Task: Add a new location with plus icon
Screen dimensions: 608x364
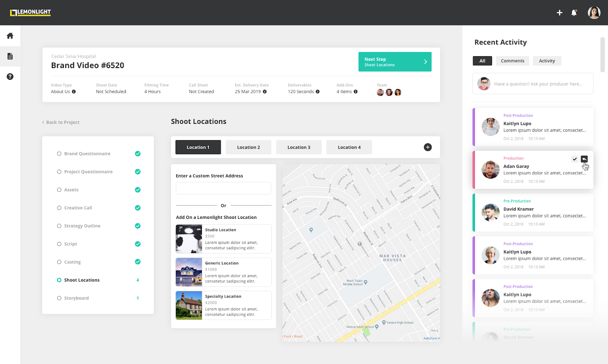Action: click(x=428, y=147)
